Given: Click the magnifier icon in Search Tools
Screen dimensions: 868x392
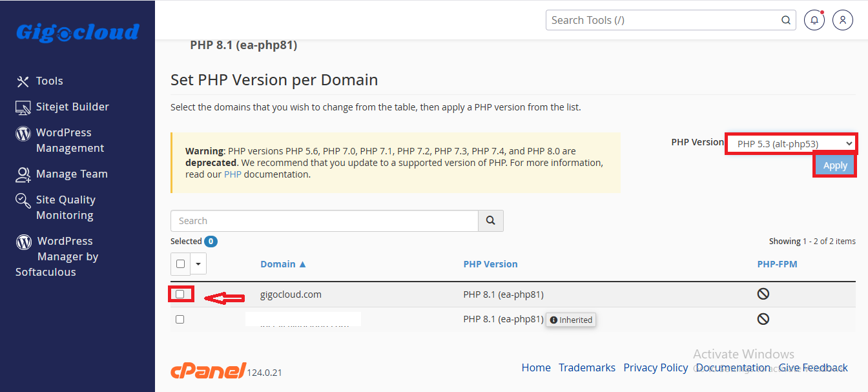Looking at the screenshot, I should tap(786, 20).
